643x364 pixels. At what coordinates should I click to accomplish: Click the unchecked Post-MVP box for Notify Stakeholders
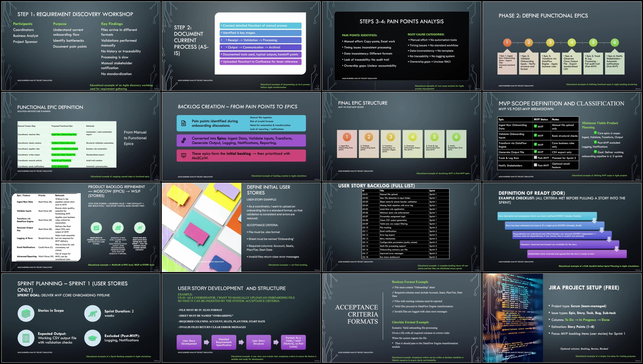(535, 165)
